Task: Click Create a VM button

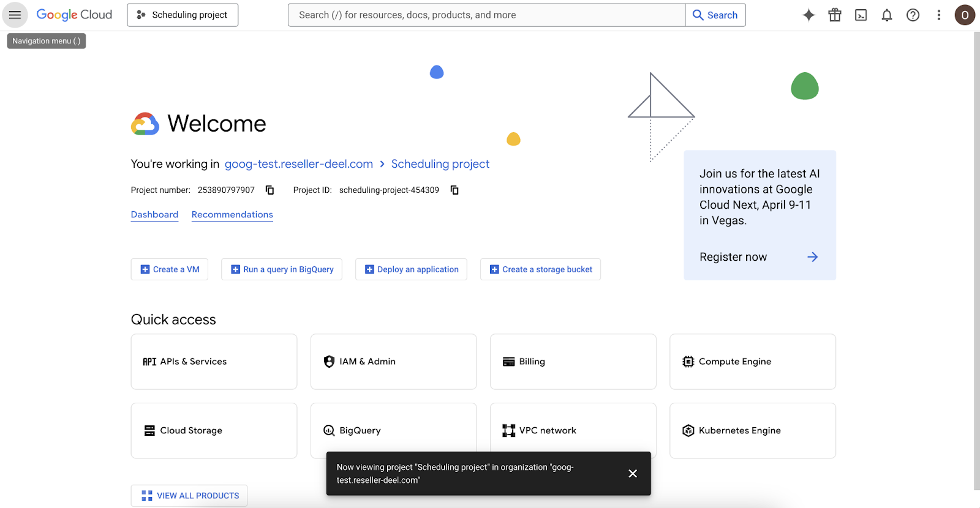Action: coord(170,269)
